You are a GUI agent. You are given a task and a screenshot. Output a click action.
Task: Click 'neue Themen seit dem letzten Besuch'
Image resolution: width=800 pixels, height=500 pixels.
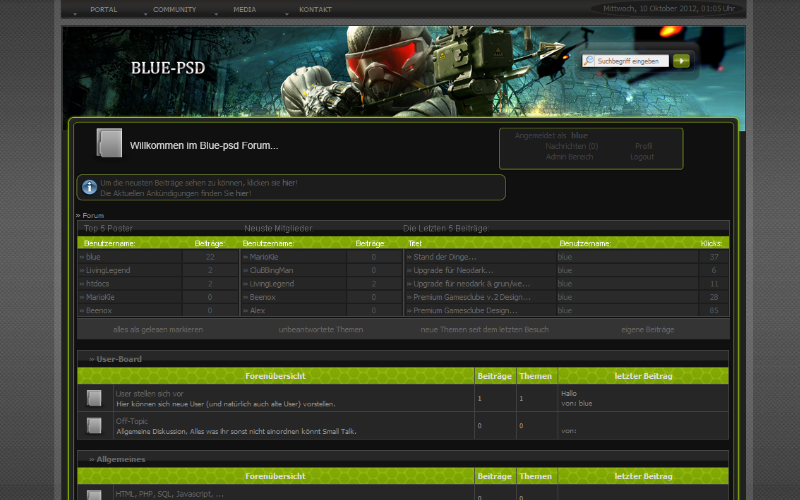[x=484, y=330]
